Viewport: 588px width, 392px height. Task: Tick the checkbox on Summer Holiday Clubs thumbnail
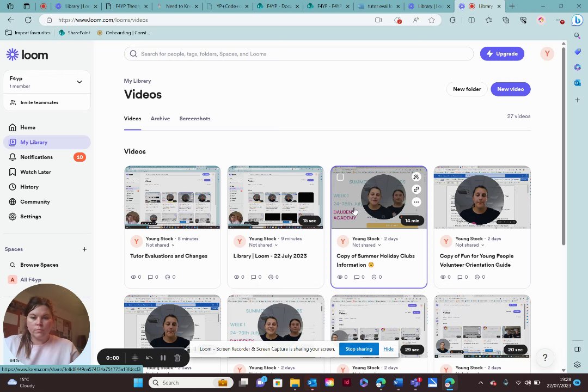[x=340, y=177]
